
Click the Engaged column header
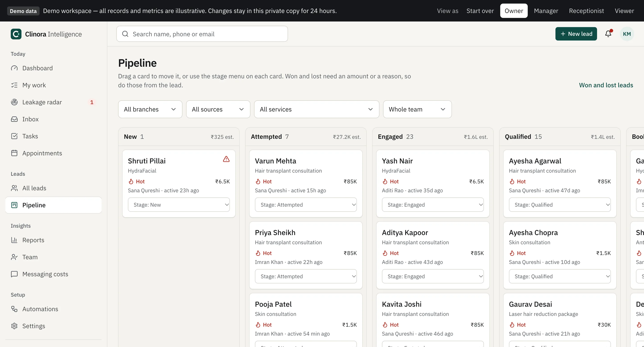pos(433,137)
